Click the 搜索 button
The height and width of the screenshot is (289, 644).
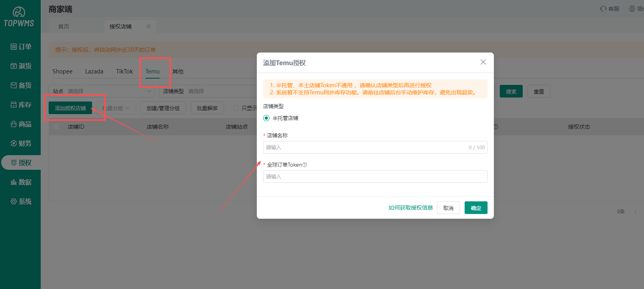coord(511,91)
